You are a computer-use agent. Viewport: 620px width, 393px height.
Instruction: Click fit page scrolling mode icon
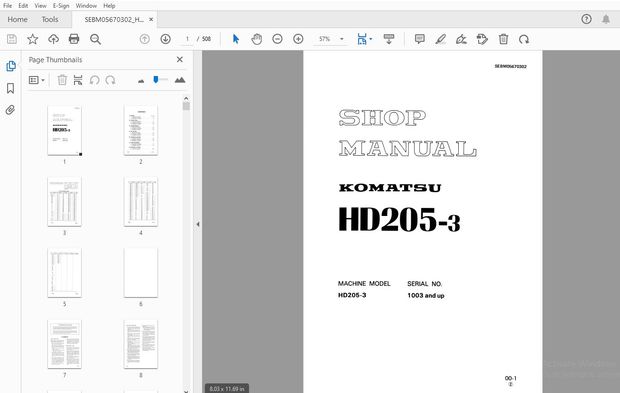(361, 39)
